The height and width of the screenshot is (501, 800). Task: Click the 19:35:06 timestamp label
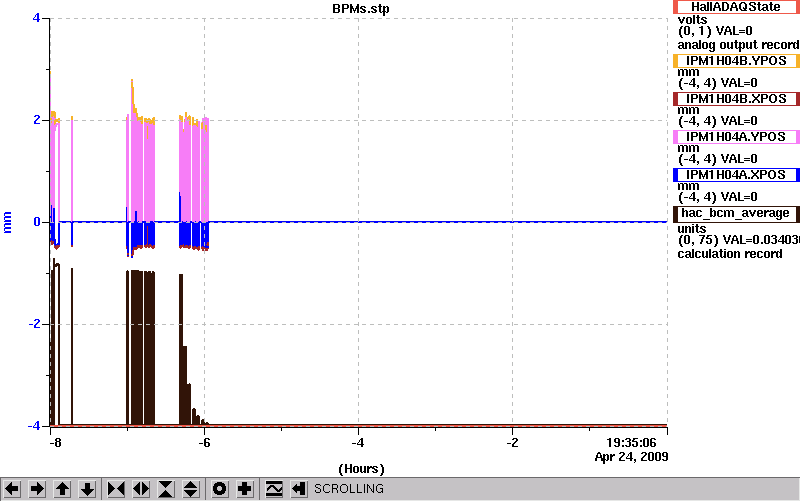631,442
